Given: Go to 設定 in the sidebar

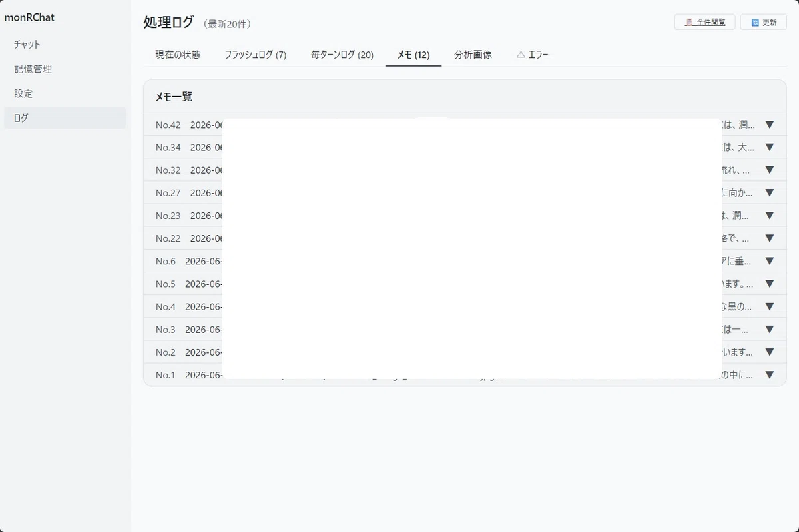Looking at the screenshot, I should coord(23,94).
